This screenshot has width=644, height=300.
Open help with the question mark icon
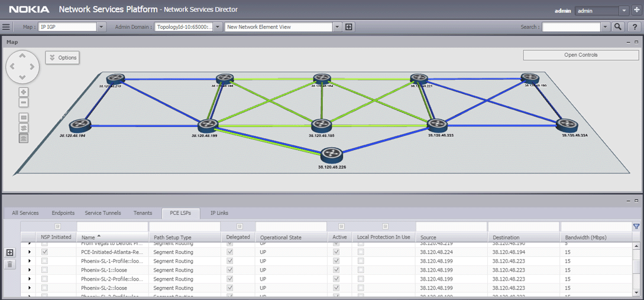[633, 27]
